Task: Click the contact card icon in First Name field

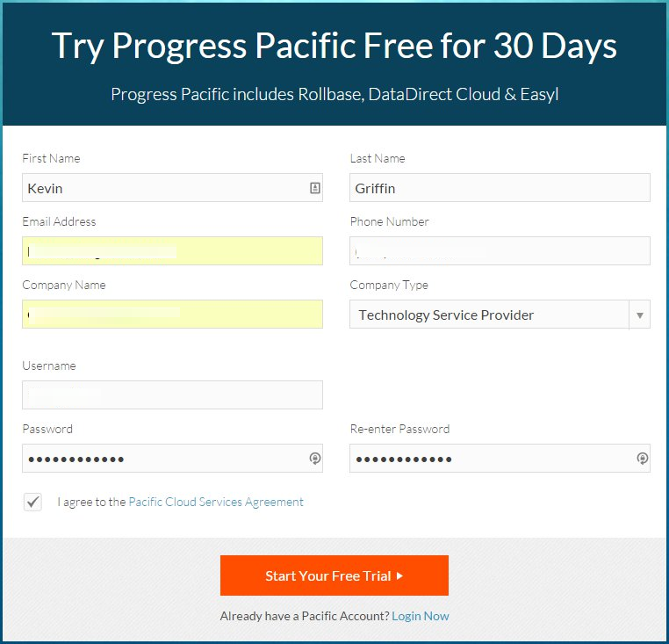Action: (314, 188)
